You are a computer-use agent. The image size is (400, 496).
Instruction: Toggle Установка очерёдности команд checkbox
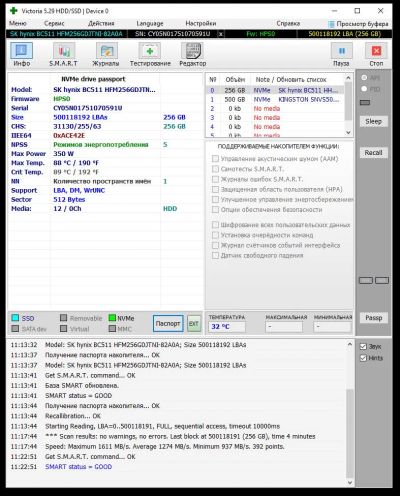[215, 235]
